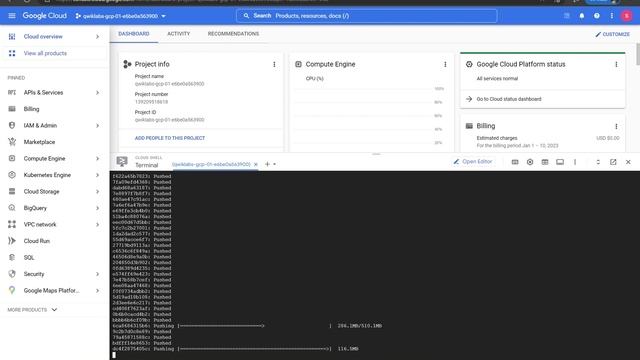
Task: Click the Cloud Run sidebar icon
Action: tap(12, 241)
